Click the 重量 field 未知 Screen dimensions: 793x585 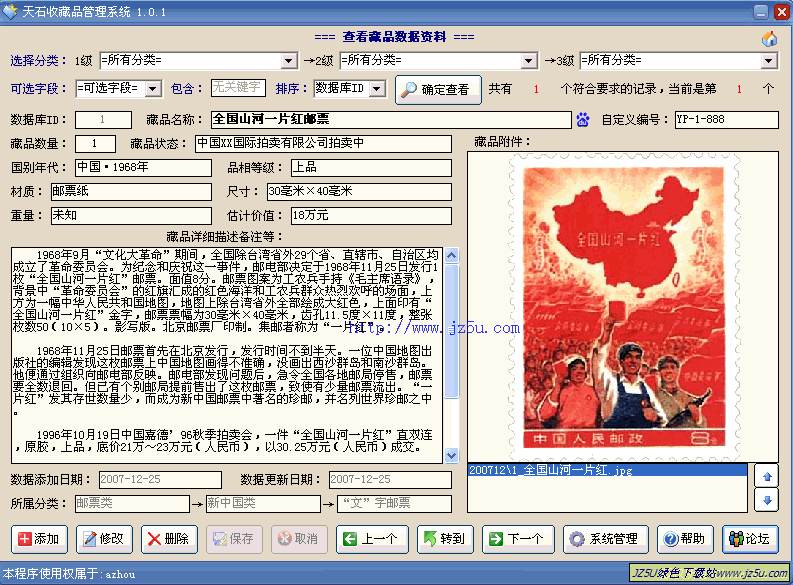point(131,215)
